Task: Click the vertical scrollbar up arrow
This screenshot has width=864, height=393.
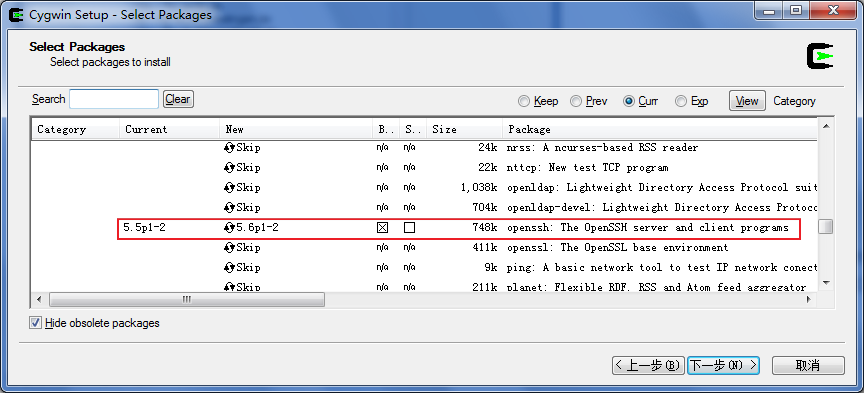Action: [825, 126]
